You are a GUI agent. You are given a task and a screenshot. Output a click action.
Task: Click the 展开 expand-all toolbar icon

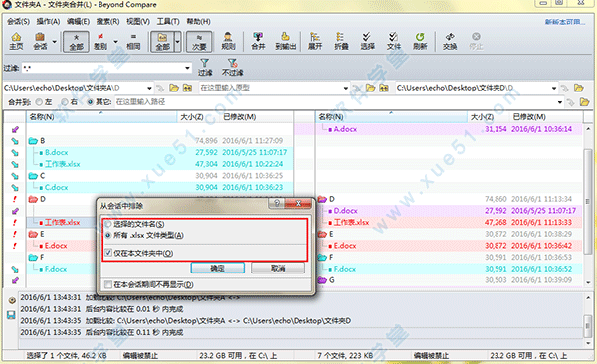(x=315, y=41)
